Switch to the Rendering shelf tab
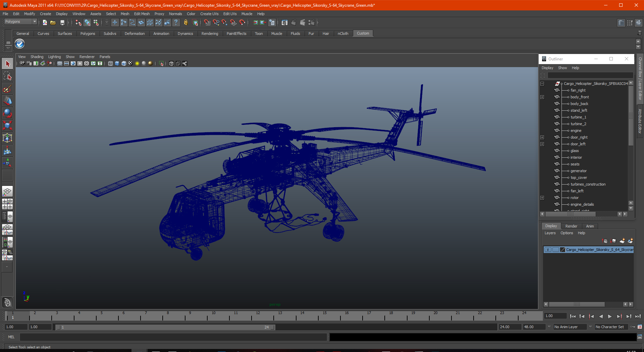 [210, 34]
